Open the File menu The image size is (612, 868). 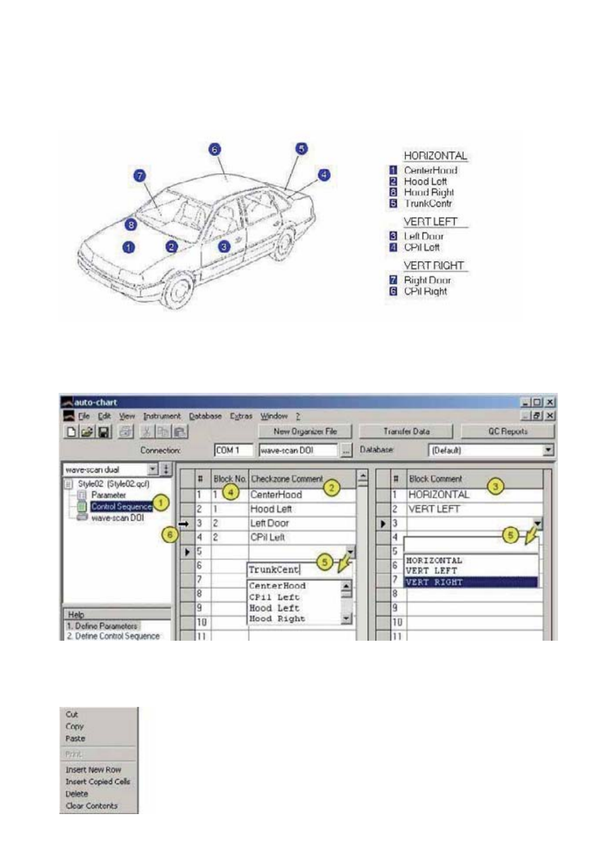[83, 416]
